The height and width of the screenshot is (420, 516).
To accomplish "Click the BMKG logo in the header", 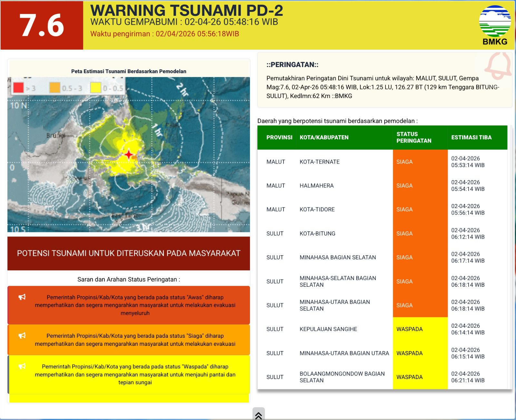I will pos(495,25).
